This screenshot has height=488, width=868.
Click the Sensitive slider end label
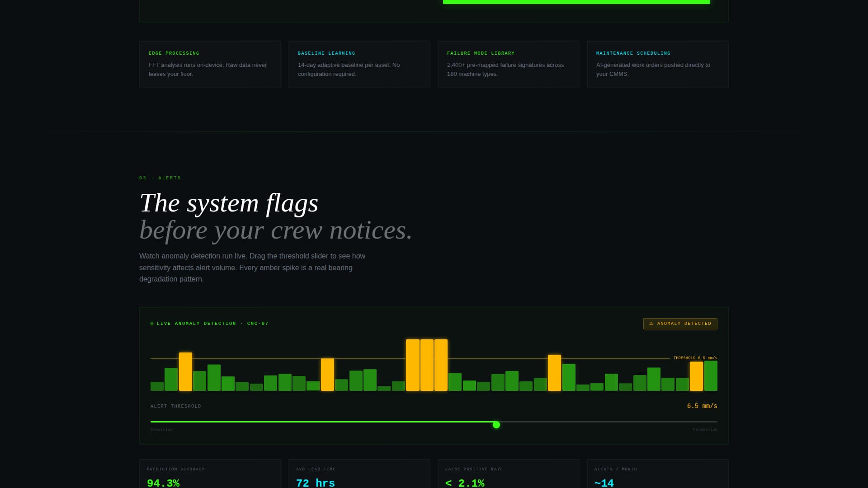(x=161, y=430)
